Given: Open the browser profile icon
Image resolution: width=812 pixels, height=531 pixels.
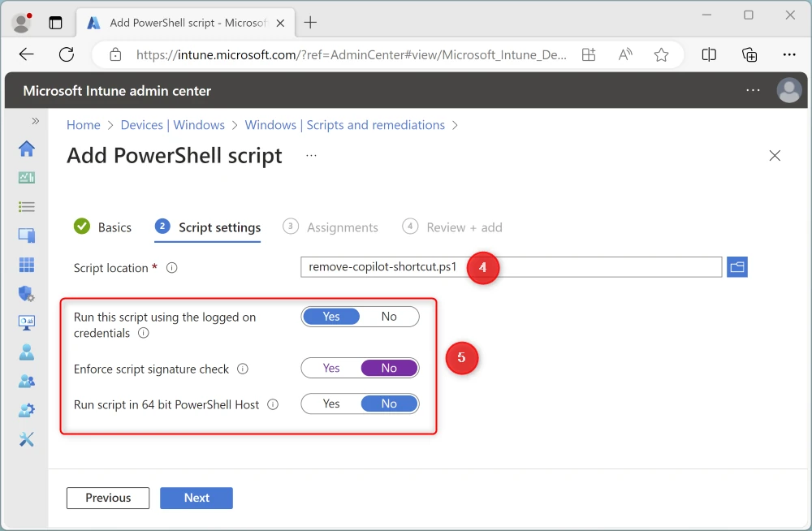Looking at the screenshot, I should [x=21, y=22].
